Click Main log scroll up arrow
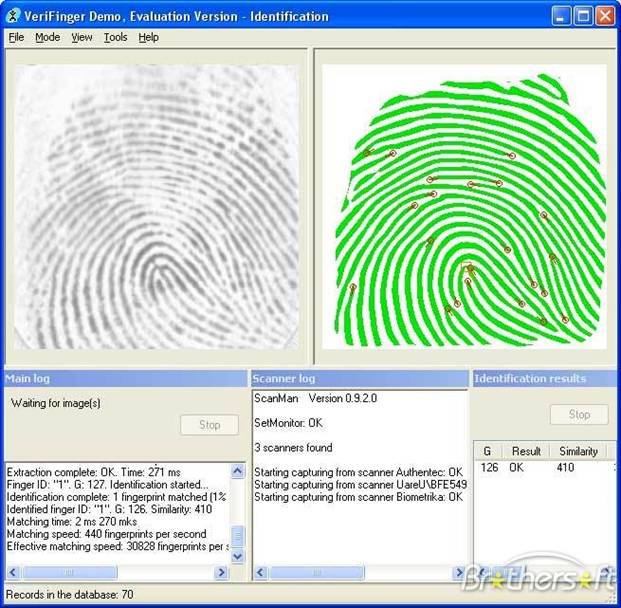 [237, 471]
